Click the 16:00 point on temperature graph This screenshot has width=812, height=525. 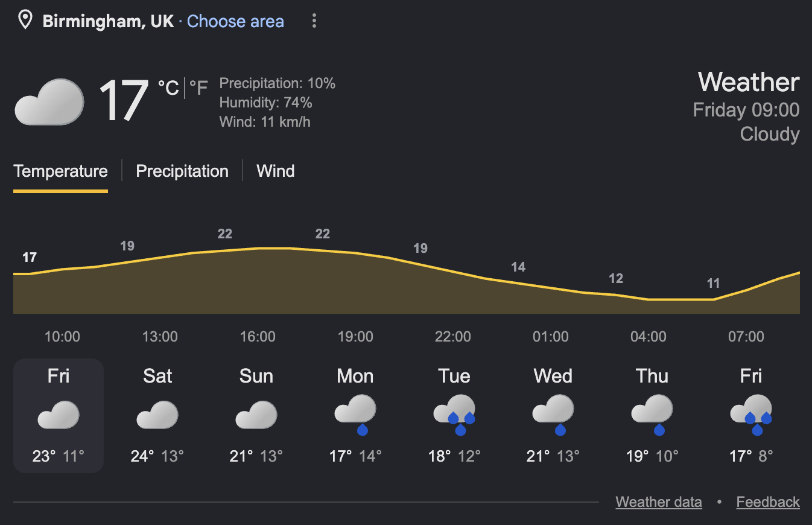coord(258,248)
